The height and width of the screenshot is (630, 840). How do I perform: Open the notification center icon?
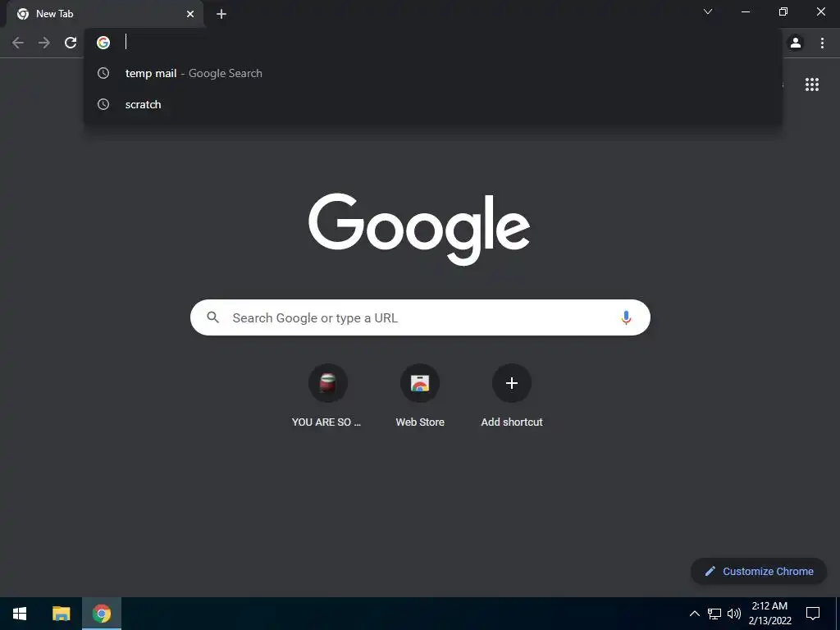[813, 614]
